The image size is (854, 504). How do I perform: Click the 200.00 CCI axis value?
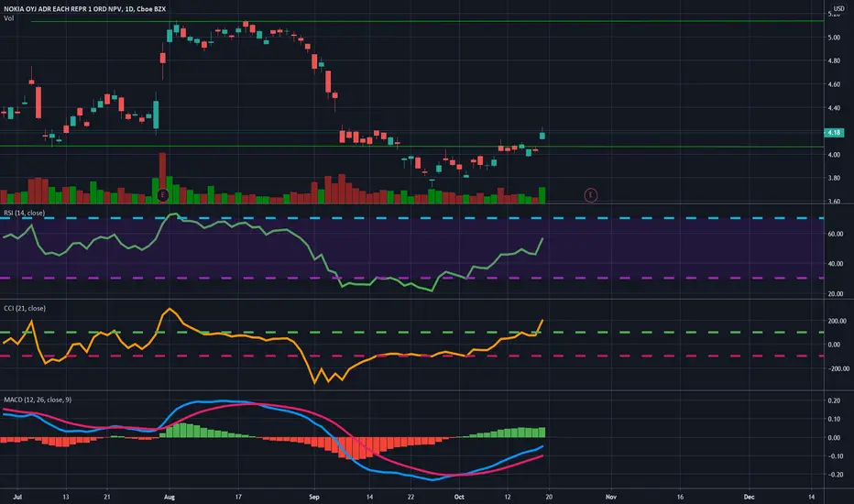838,321
